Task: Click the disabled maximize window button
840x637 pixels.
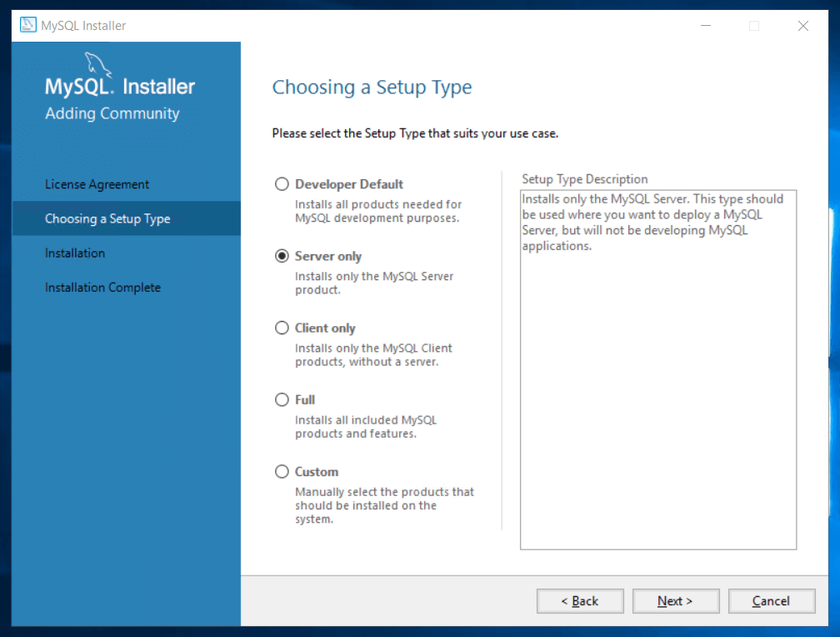Action: tap(754, 26)
